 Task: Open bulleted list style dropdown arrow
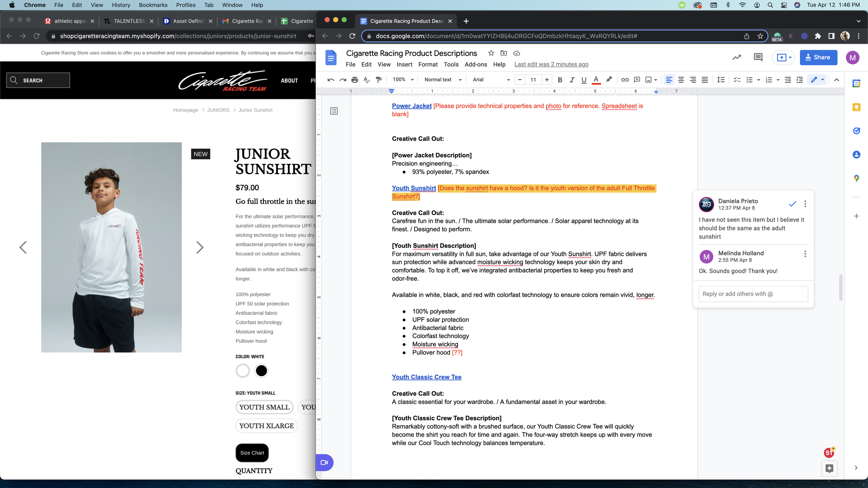click(759, 80)
